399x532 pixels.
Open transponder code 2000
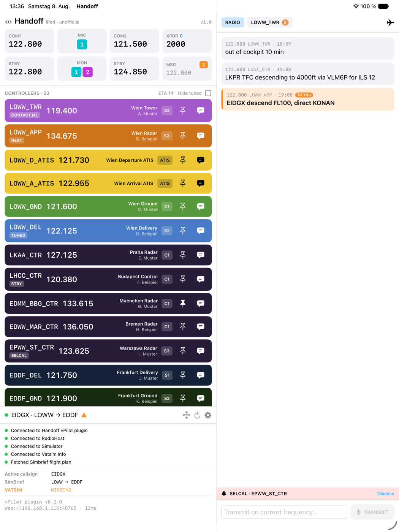(187, 41)
